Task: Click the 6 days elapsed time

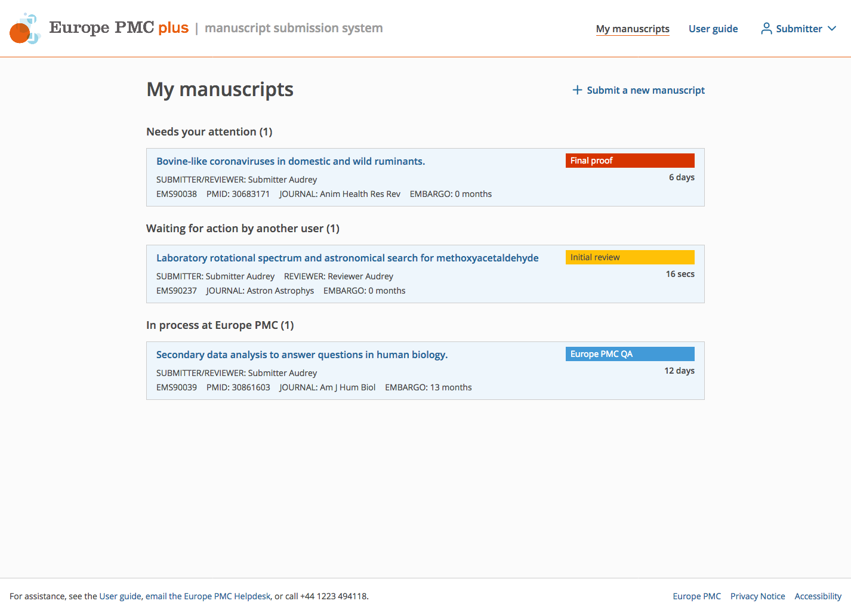Action: (682, 177)
